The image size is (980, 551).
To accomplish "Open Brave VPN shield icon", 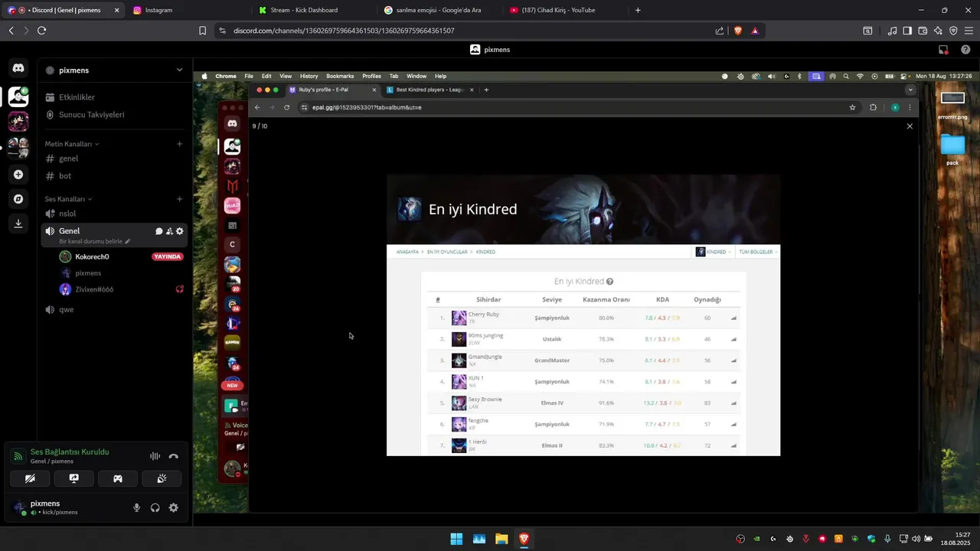I will tap(953, 31).
